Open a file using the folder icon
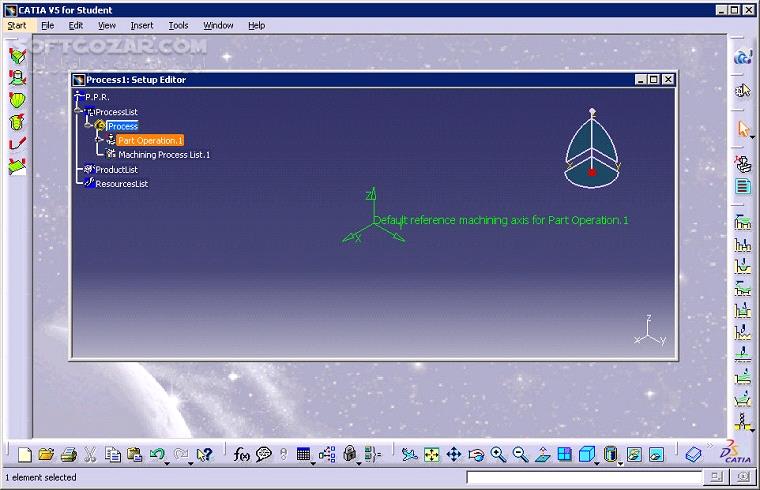 tap(46, 455)
